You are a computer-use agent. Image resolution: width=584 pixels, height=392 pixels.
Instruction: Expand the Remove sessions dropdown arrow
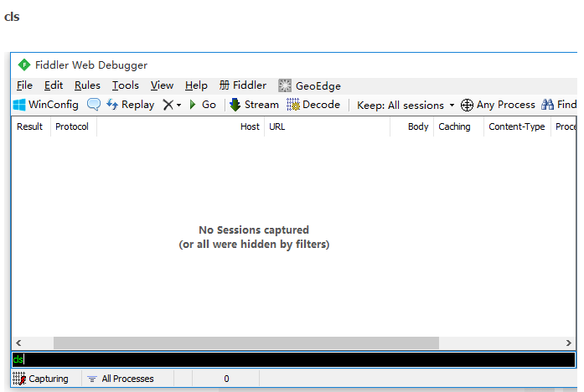point(178,106)
